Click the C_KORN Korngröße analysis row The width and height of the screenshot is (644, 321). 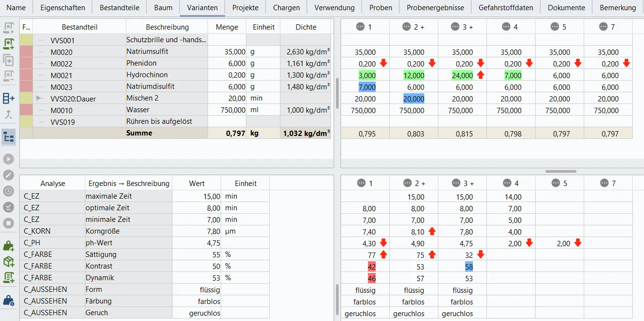[145, 231]
